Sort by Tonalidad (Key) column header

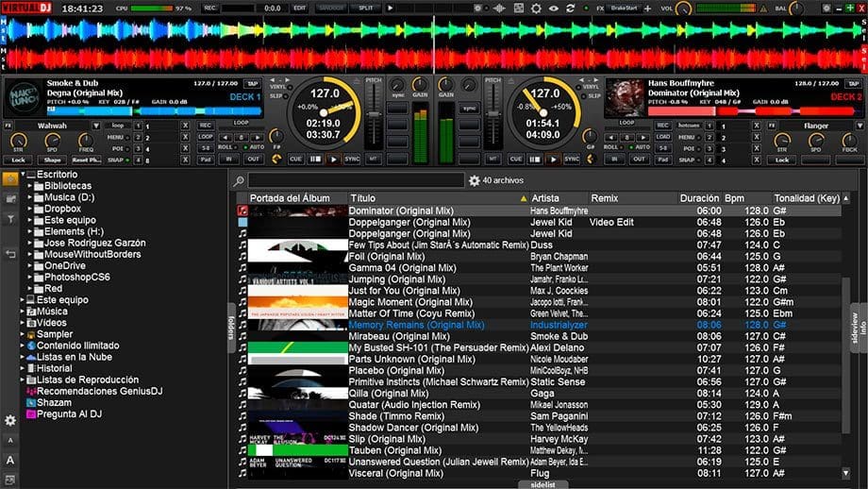(807, 198)
